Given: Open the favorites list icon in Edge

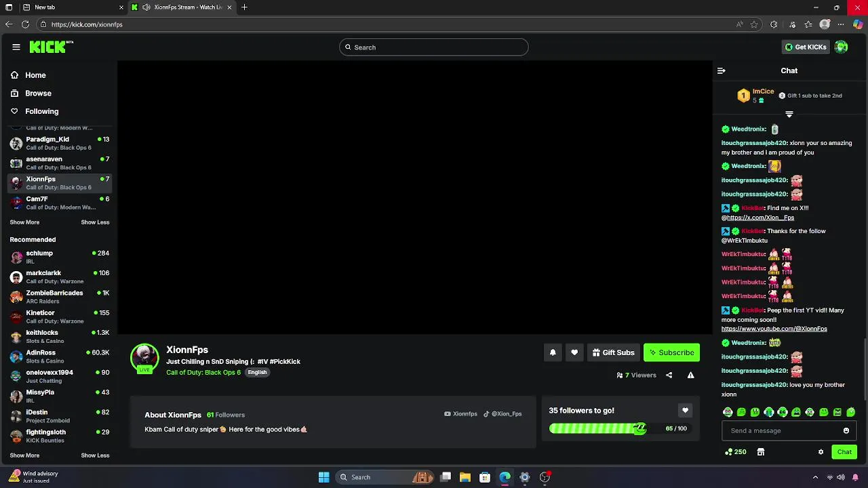Looking at the screenshot, I should 808,24.
